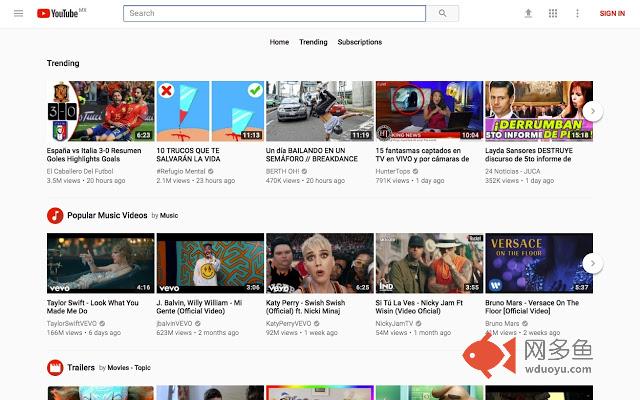Image resolution: width=640 pixels, height=400 pixels.
Task: Click the upload video icon
Action: tap(528, 13)
